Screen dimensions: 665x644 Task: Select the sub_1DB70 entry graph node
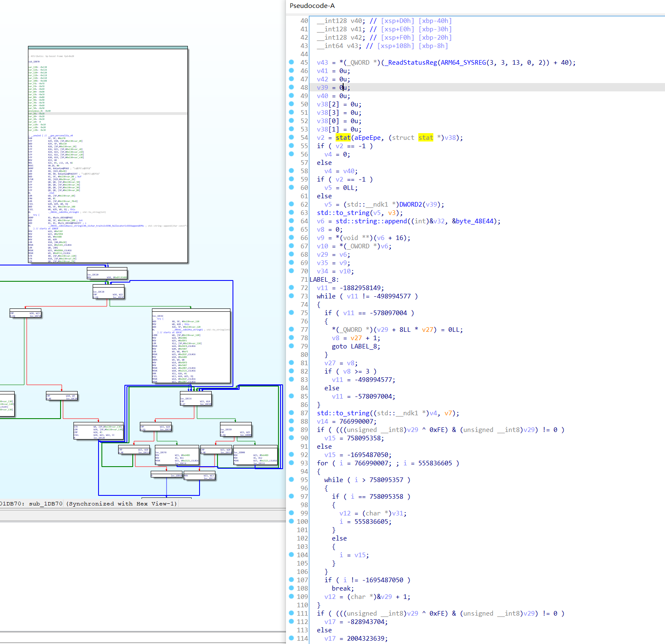click(x=108, y=154)
